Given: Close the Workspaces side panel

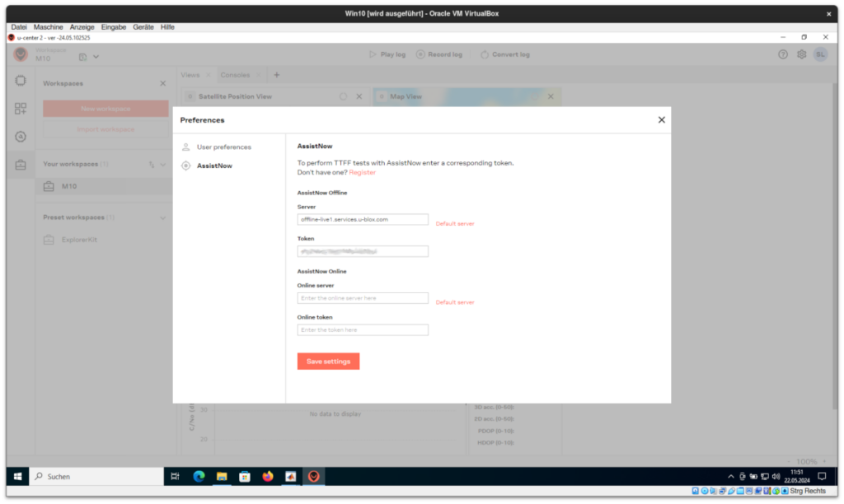Looking at the screenshot, I should 163,83.
